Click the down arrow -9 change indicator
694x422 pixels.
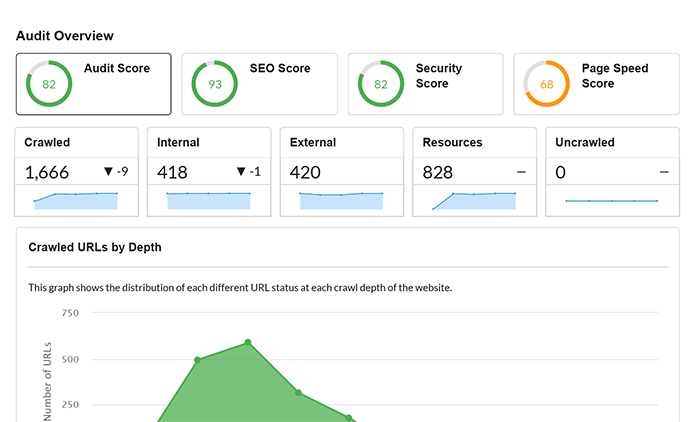(x=116, y=171)
